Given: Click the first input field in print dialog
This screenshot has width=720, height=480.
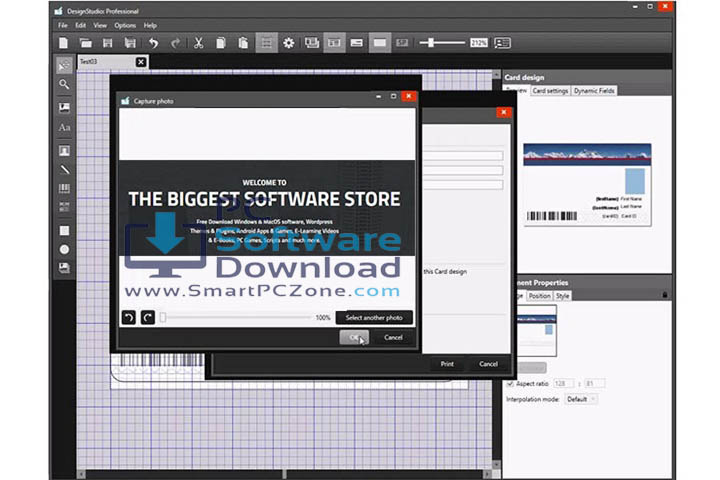Looking at the screenshot, I should pos(463,156).
